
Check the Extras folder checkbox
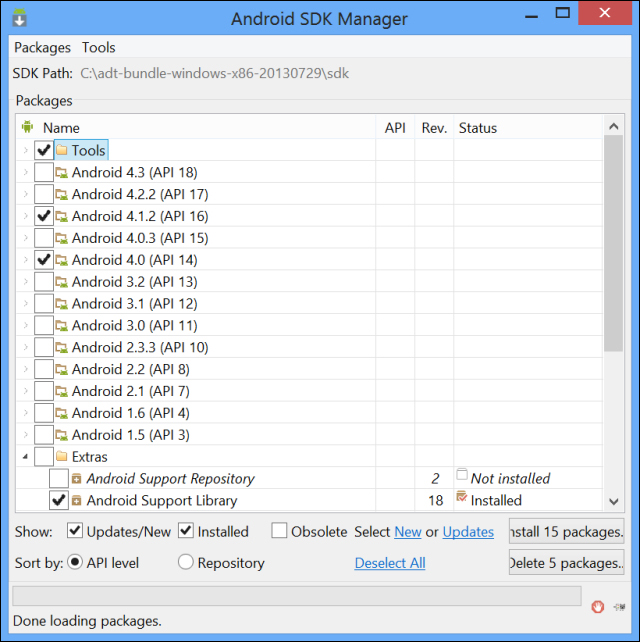44,457
